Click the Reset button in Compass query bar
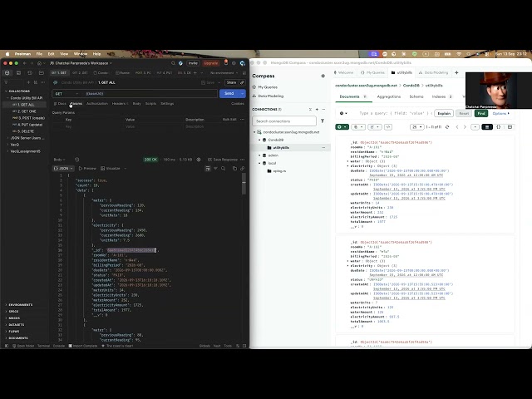Screen dimensions: 532x399 [464, 114]
